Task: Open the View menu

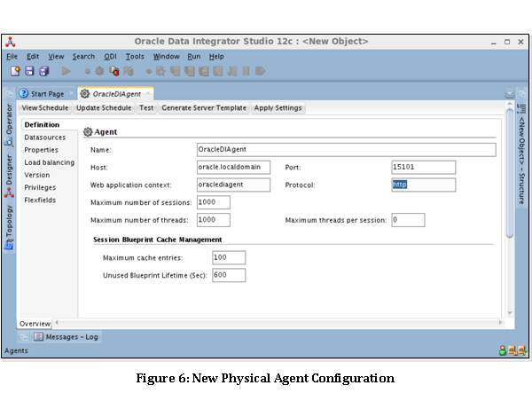Action: point(56,57)
